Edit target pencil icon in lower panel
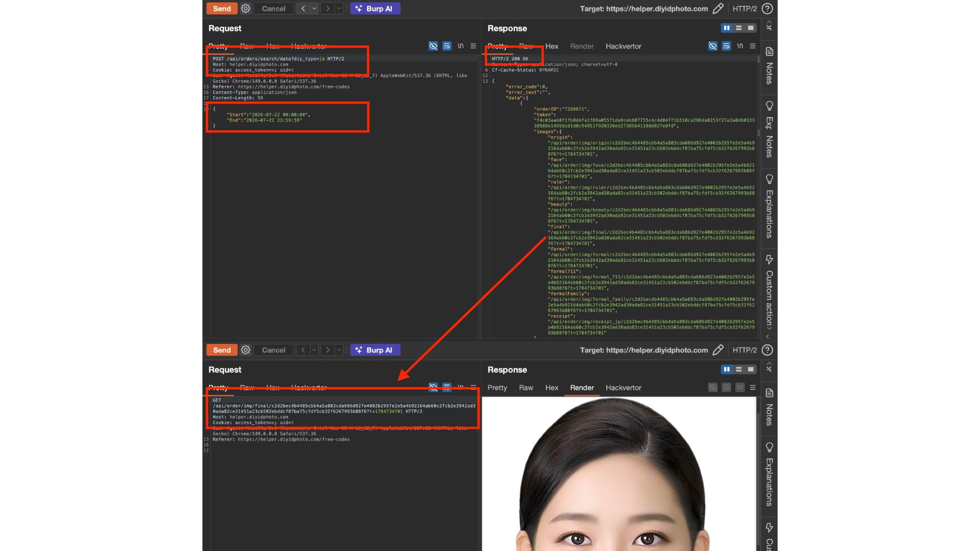The image size is (980, 551). pyautogui.click(x=718, y=350)
